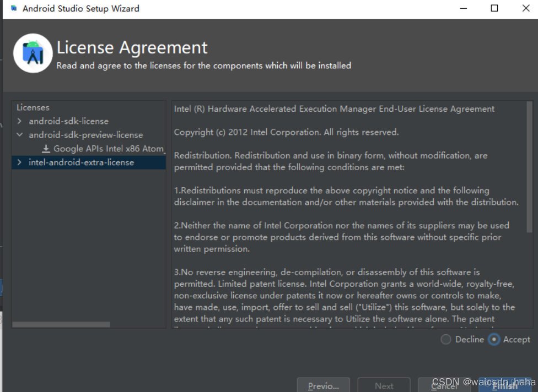Viewport: 538px width, 392px height.
Task: Select the intel-android-extra-license entry
Action: coord(81,162)
